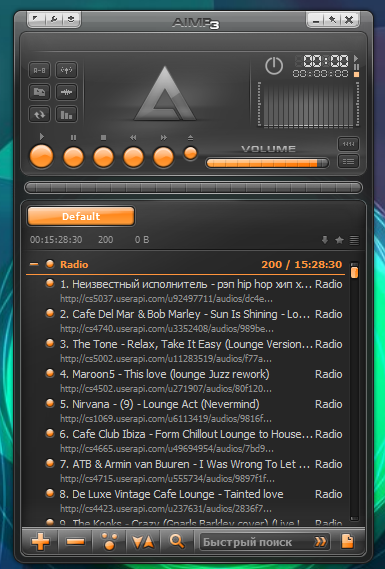Click the stop state indicator square
The image size is (385, 569).
click(x=356, y=75)
